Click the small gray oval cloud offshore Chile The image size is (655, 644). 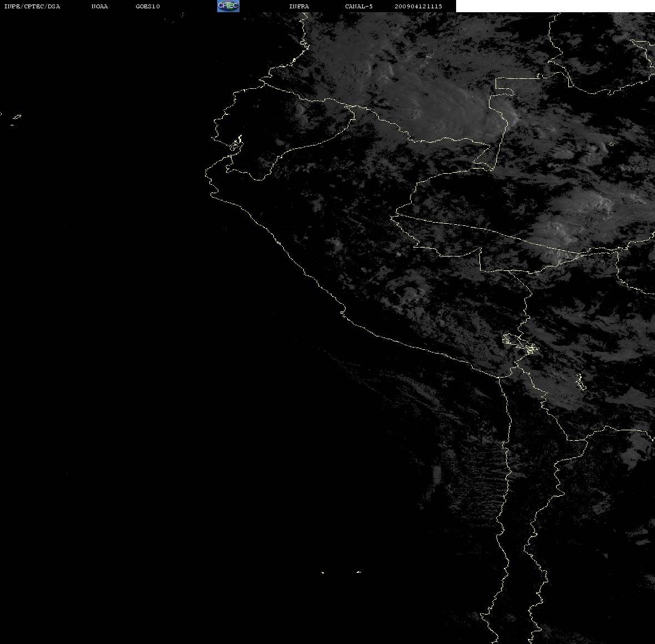pos(437,475)
